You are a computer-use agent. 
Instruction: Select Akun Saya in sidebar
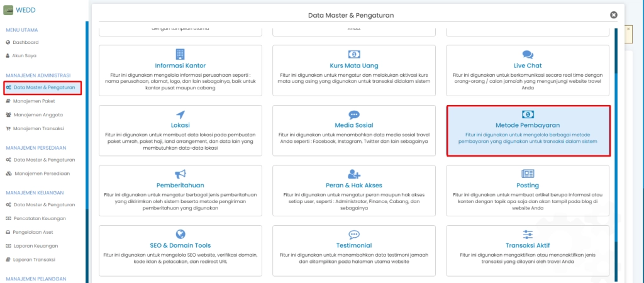click(x=25, y=55)
